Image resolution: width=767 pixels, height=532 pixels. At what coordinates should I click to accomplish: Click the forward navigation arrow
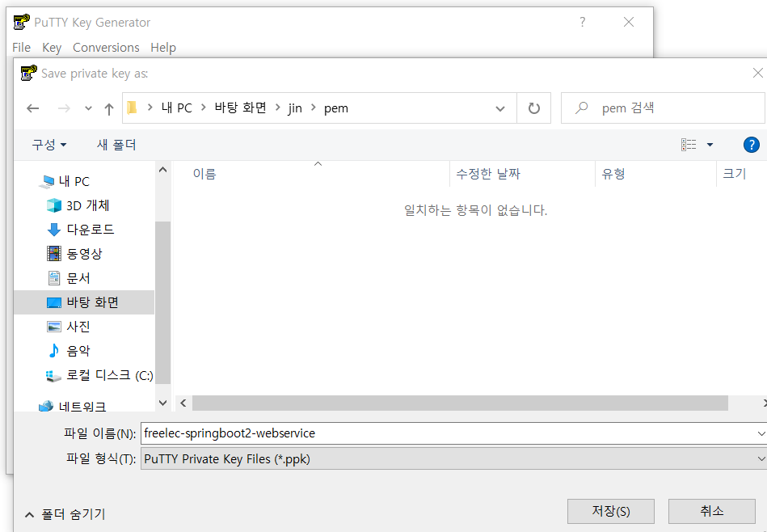tap(64, 108)
